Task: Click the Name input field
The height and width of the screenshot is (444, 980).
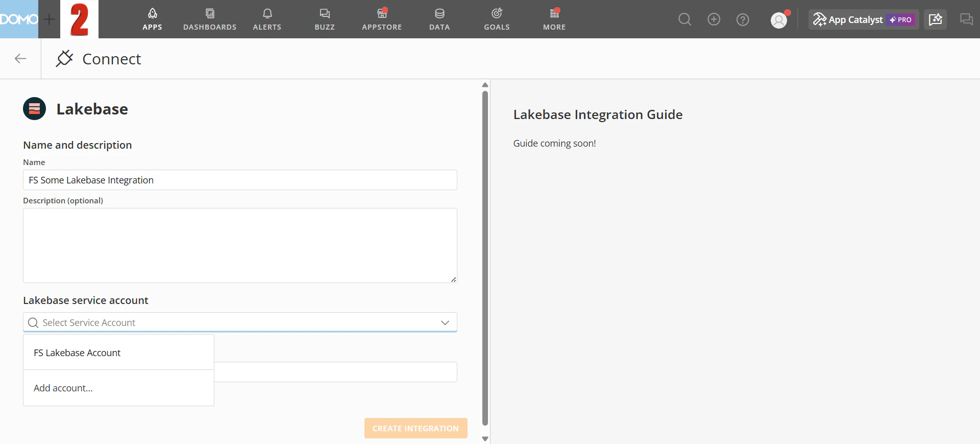Action: (x=240, y=180)
